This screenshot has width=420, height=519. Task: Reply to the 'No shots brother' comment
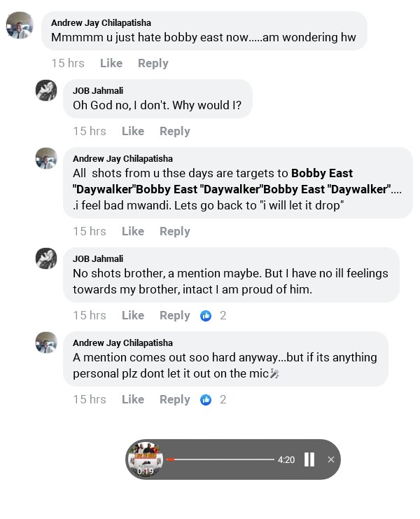(x=175, y=315)
